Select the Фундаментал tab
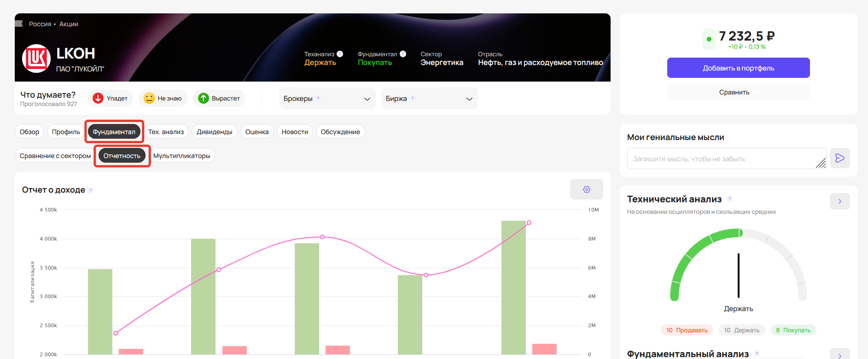Screen dimensions: 868x359 click(x=114, y=132)
